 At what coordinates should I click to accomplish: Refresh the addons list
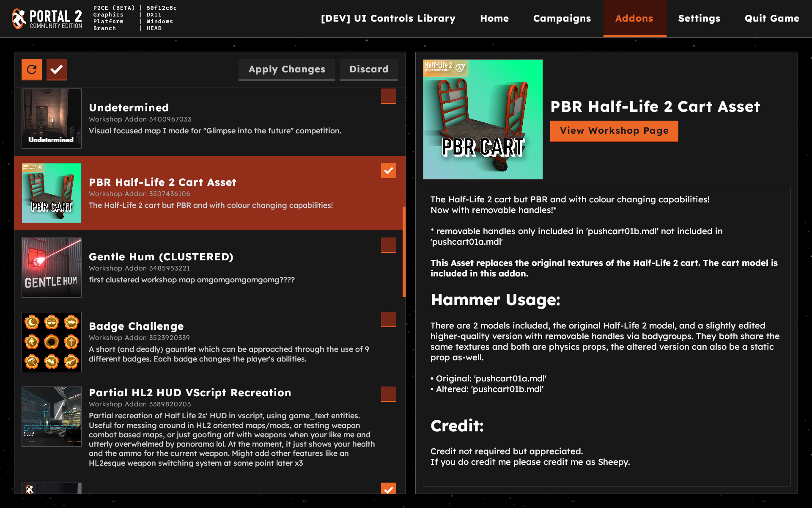[x=31, y=69]
